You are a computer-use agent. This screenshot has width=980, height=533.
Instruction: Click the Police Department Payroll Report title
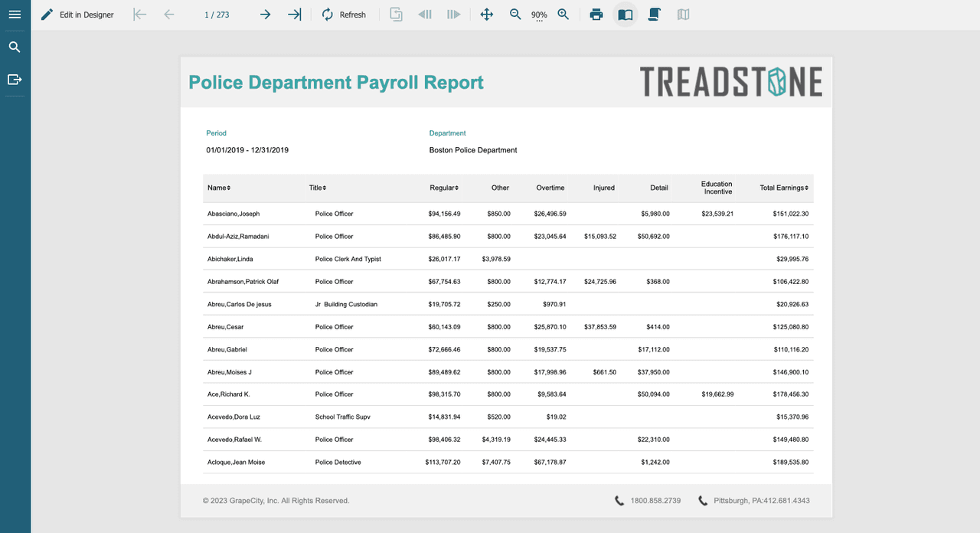(x=336, y=83)
